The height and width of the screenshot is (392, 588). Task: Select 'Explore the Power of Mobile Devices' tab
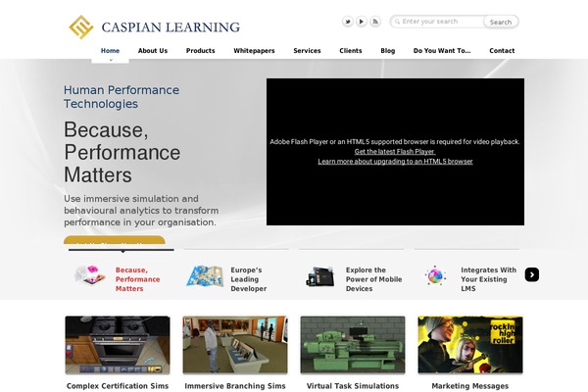tap(374, 279)
